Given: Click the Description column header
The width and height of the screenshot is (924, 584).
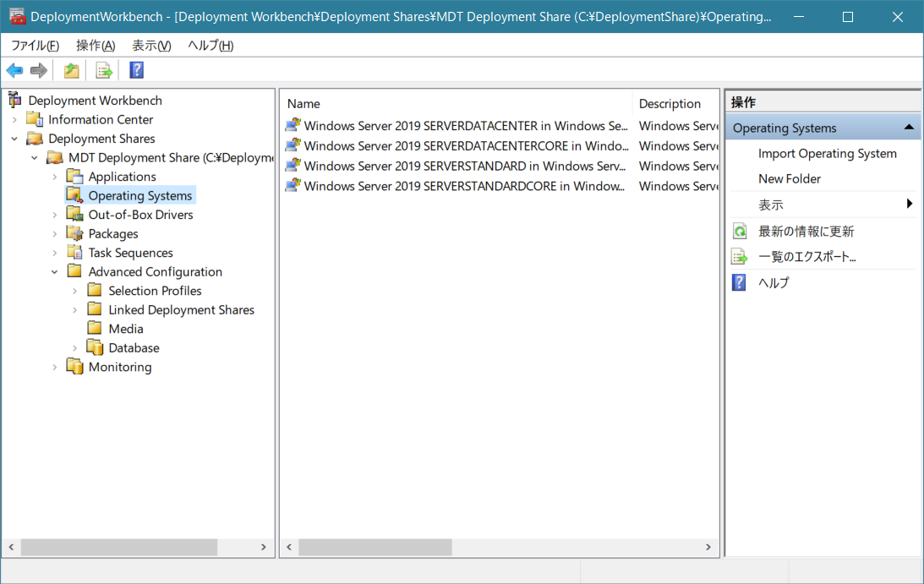Looking at the screenshot, I should 675,104.
